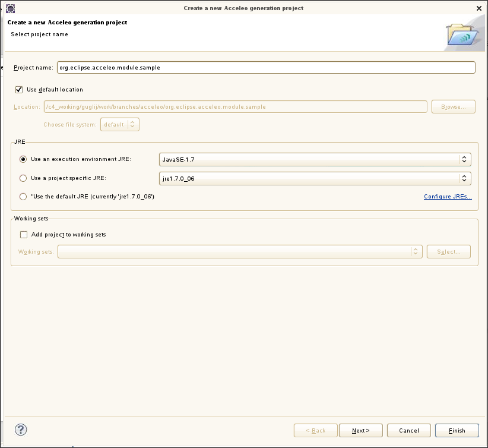This screenshot has height=448, width=488.
Task: Select Use a project specific JRE
Action: pos(23,178)
